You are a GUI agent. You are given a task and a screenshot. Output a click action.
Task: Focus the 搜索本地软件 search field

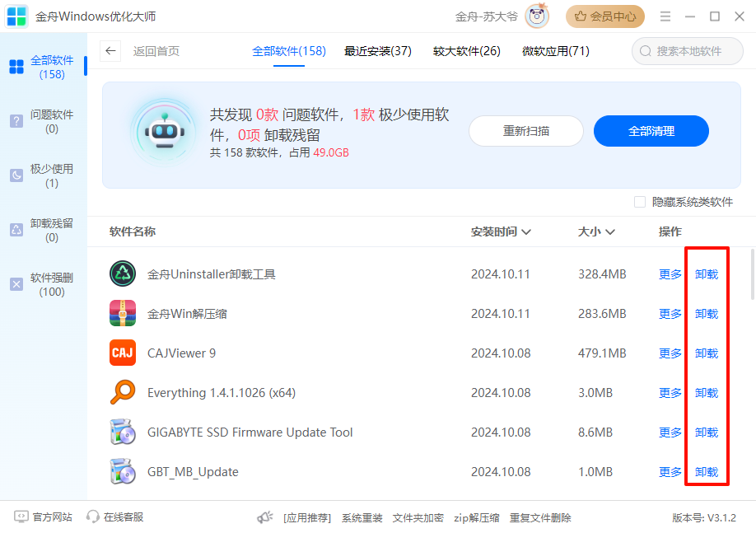coord(688,51)
